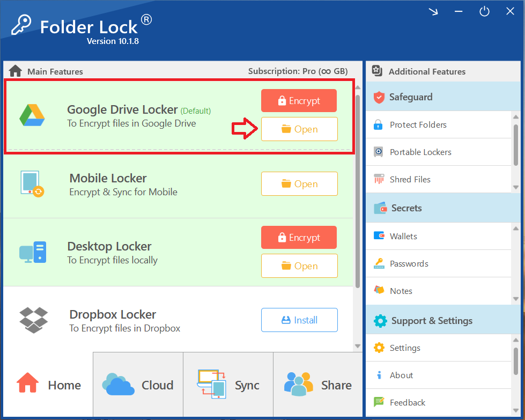Click the Dropbox Locker box icon
Viewport: 525px width, 420px height.
coord(33,320)
